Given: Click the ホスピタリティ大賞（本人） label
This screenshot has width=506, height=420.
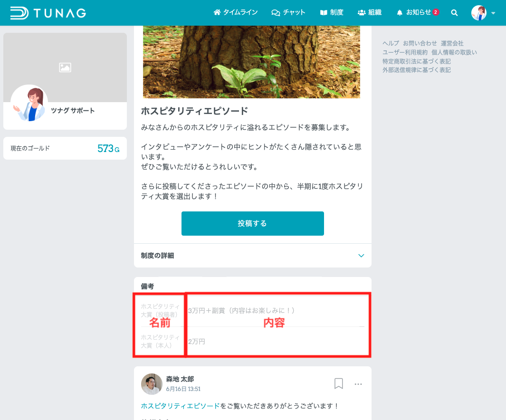Looking at the screenshot, I should click(x=161, y=341).
